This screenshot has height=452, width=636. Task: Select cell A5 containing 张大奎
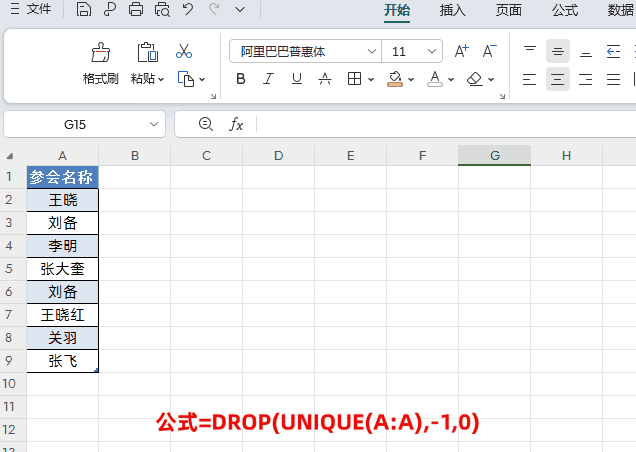point(63,269)
